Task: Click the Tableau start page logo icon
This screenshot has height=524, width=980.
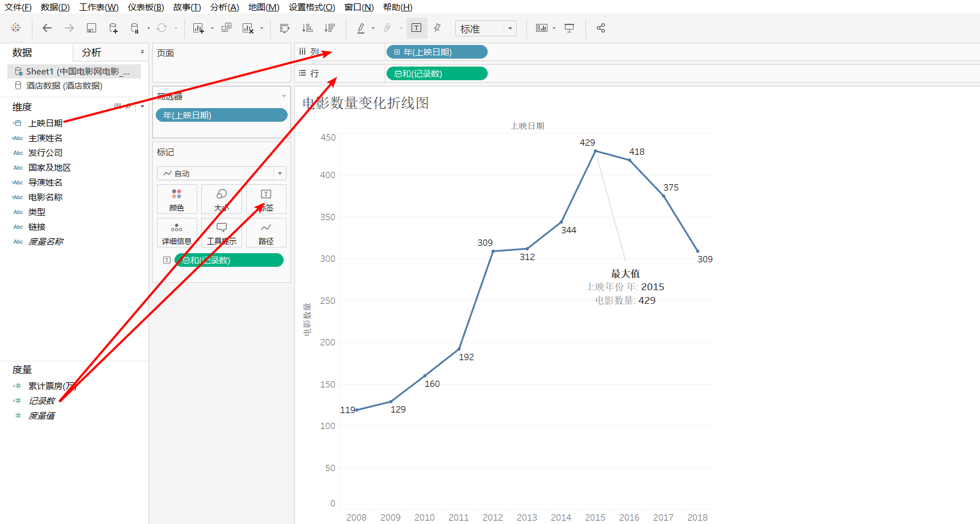Action: 15,28
